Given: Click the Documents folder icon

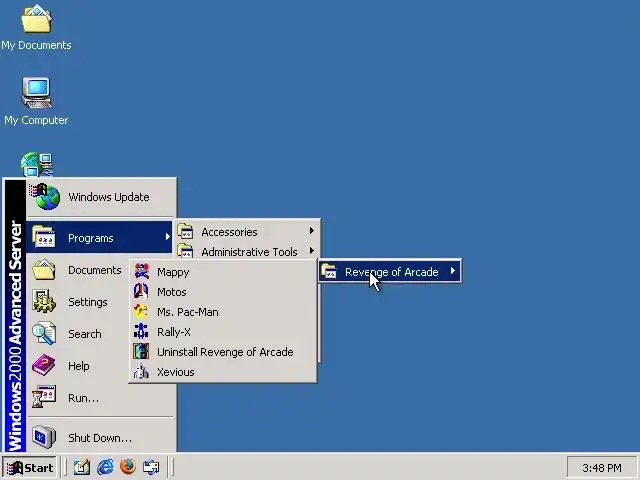Looking at the screenshot, I should (x=44, y=269).
